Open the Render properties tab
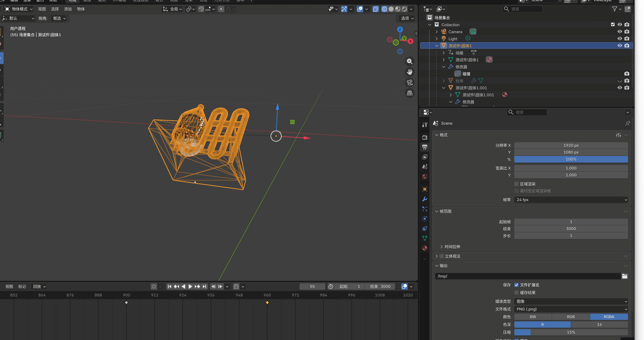Viewport: 644px width, 340px height. coord(425,137)
